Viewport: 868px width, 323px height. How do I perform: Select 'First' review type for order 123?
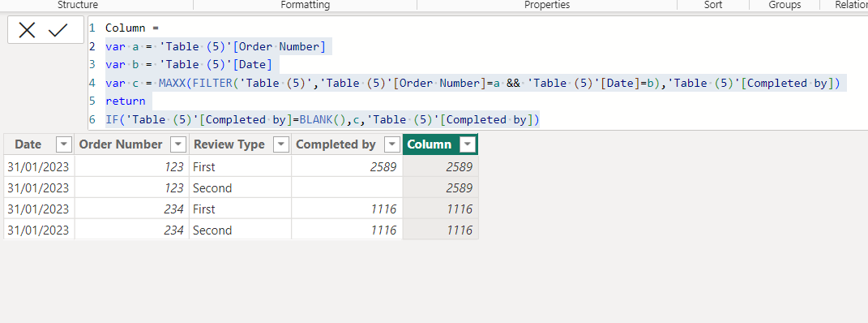(x=240, y=166)
